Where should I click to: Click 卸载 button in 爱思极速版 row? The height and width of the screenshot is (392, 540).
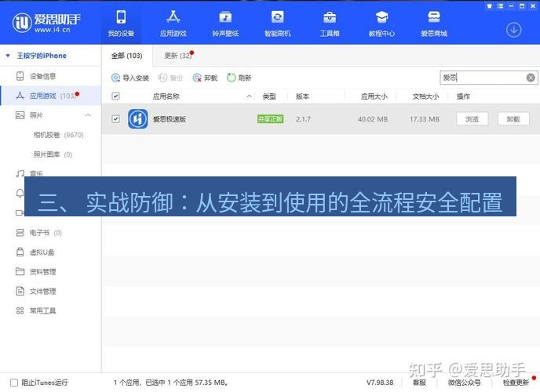(x=513, y=119)
